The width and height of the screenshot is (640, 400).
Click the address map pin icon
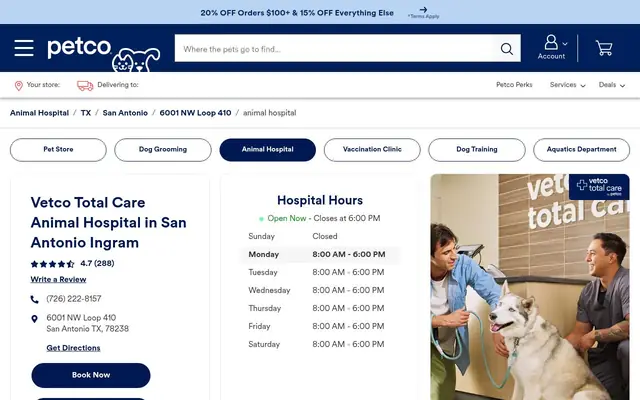click(34, 319)
